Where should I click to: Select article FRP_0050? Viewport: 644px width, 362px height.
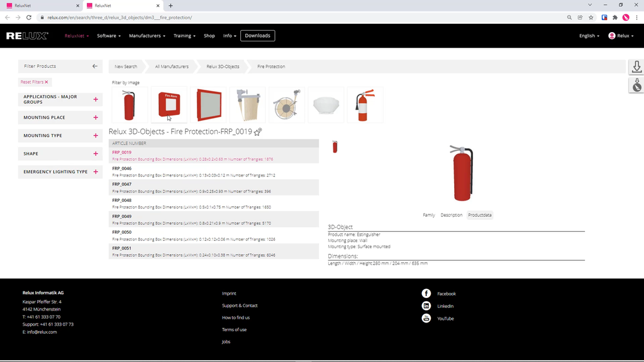coord(214,236)
